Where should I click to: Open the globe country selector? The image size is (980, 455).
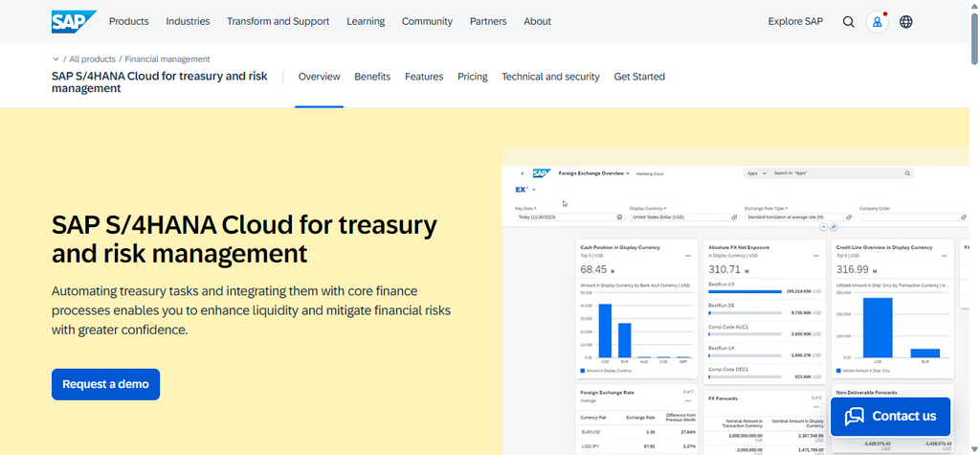coord(905,22)
